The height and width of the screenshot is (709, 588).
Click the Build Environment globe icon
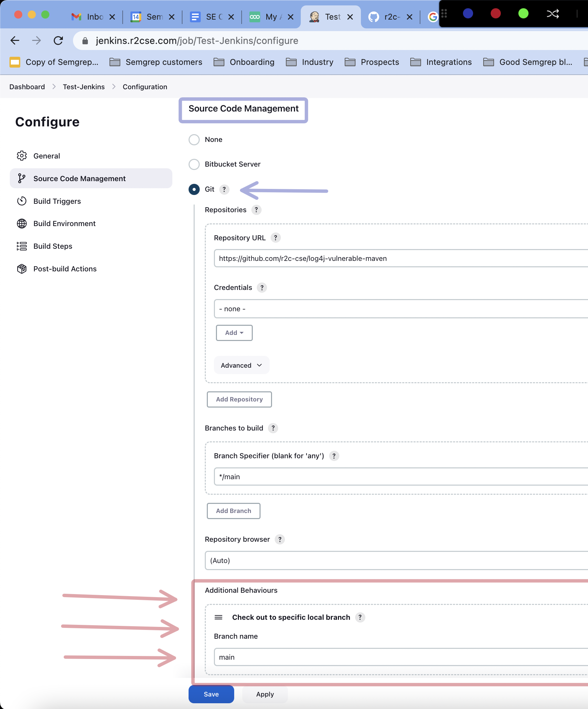(22, 223)
